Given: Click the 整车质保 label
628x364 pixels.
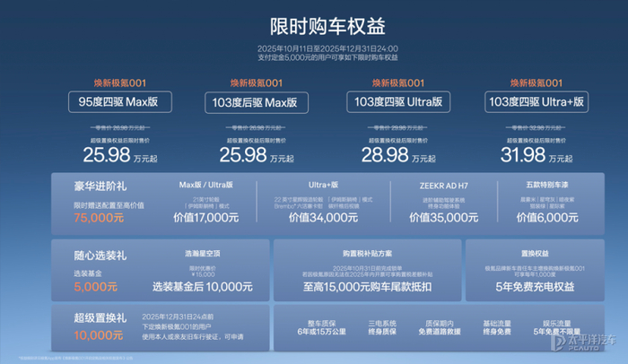Looking at the screenshot, I should pyautogui.click(x=321, y=324).
